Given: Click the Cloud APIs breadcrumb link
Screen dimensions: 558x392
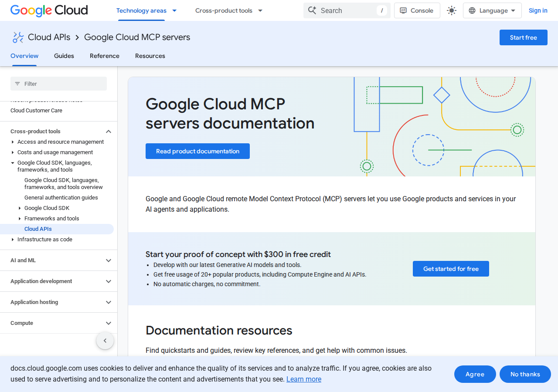Looking at the screenshot, I should [49, 37].
